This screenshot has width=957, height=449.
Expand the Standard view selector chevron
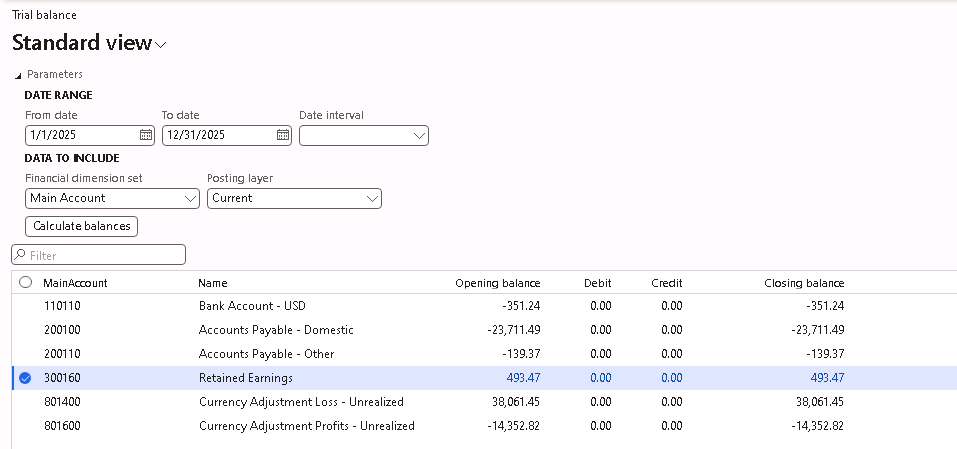(x=162, y=45)
